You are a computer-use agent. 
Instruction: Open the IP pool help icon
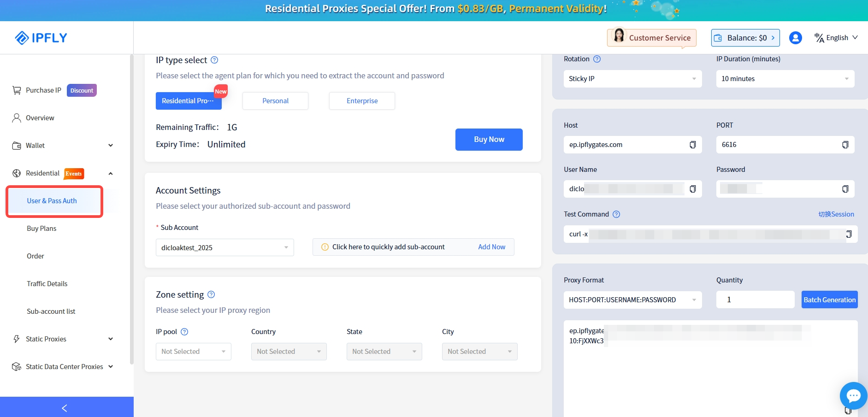(x=184, y=332)
